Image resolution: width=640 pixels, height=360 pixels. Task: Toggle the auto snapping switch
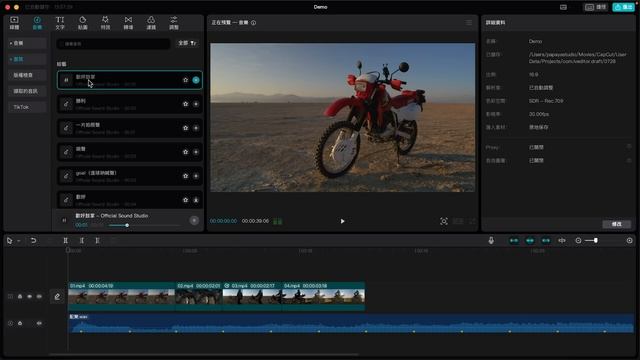point(530,241)
